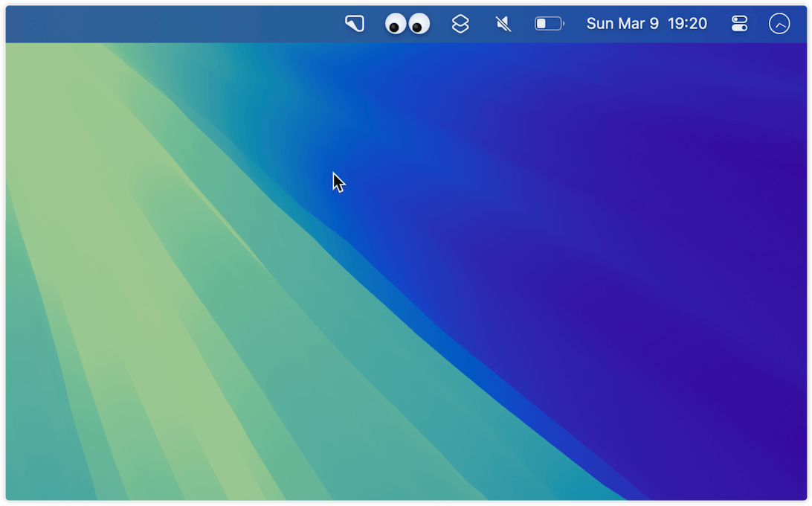Click the circled chevron-up icon

[x=779, y=24]
